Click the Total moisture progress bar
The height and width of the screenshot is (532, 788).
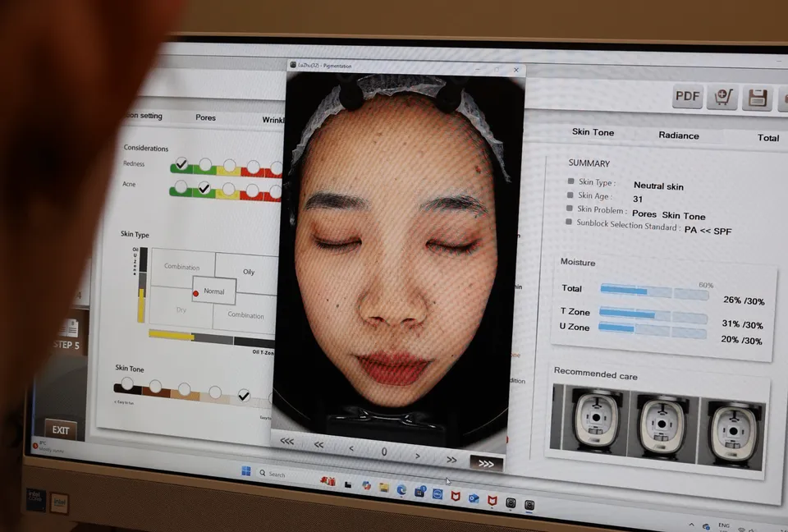(x=654, y=291)
